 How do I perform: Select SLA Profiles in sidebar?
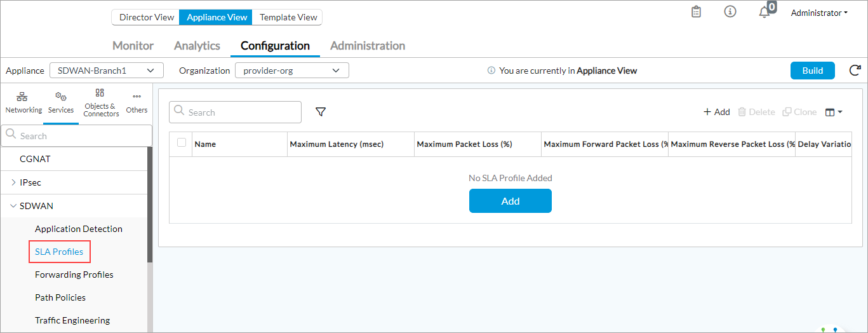(59, 252)
